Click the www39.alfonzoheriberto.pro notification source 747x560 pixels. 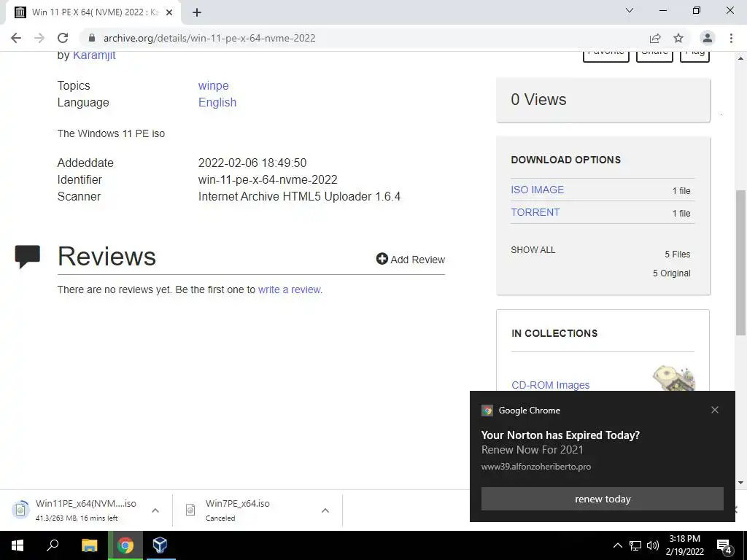(x=536, y=467)
